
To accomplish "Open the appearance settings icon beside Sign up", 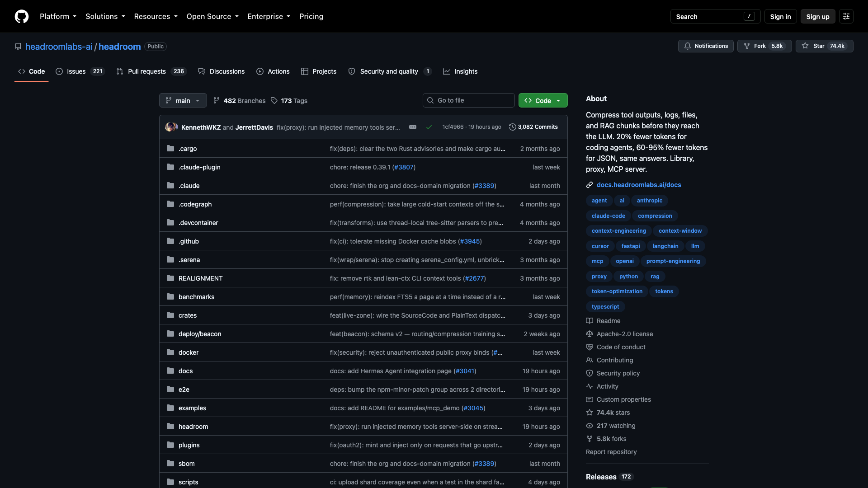I will 846,16.
